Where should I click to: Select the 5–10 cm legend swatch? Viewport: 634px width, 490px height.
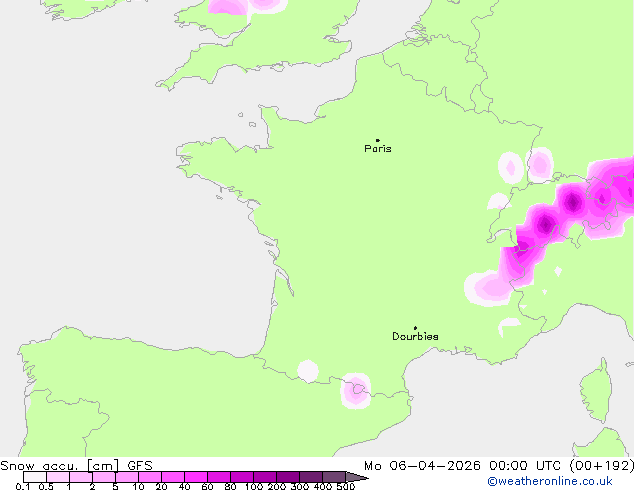point(127,477)
